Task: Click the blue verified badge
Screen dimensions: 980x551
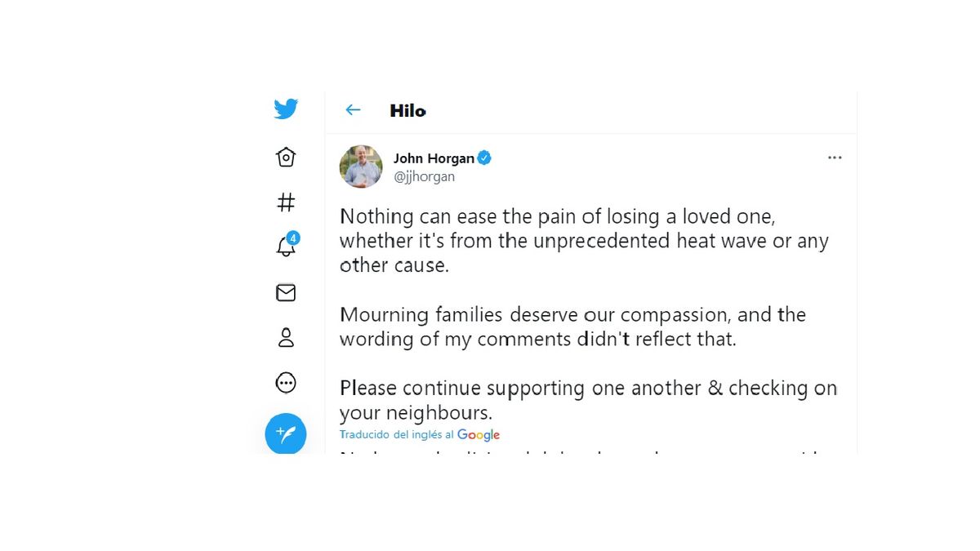Action: click(484, 158)
